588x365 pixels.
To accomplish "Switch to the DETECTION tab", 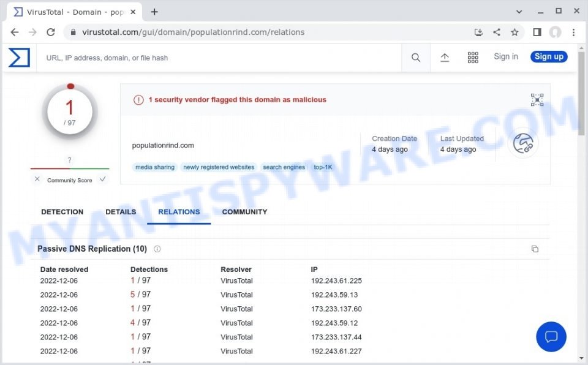I will [x=62, y=212].
